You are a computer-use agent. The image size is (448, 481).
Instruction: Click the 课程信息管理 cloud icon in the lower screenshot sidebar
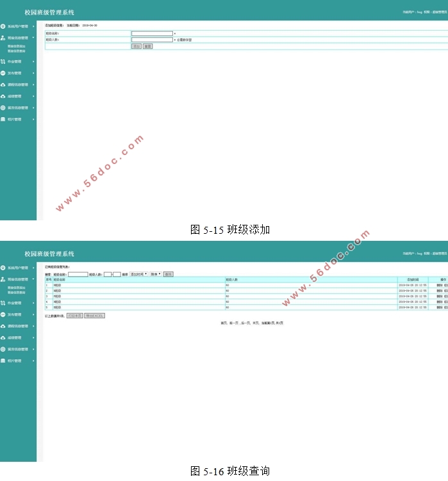3,326
